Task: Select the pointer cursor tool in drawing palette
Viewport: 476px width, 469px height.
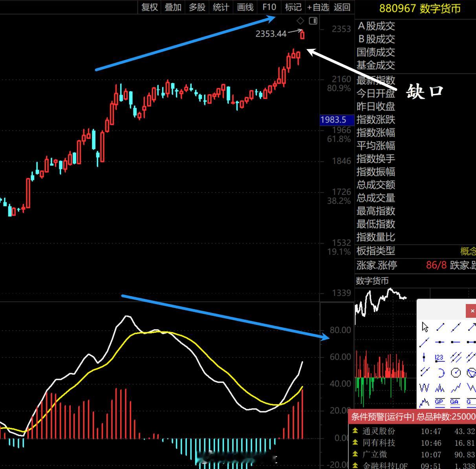Action: (425, 327)
